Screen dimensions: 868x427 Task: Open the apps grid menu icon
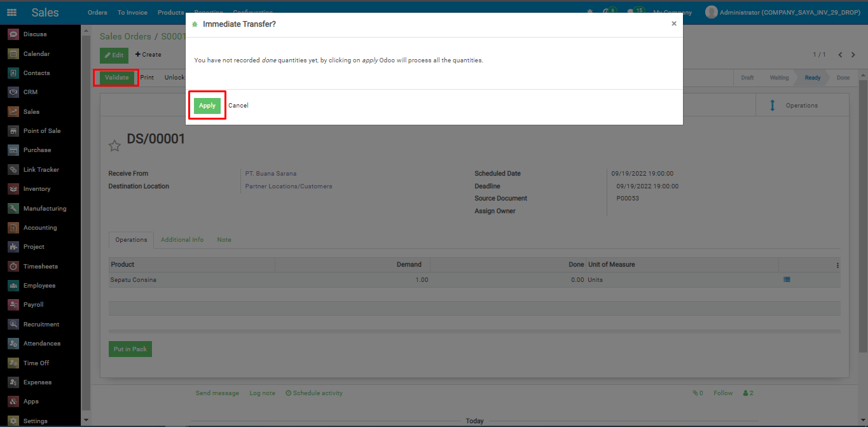coord(12,13)
